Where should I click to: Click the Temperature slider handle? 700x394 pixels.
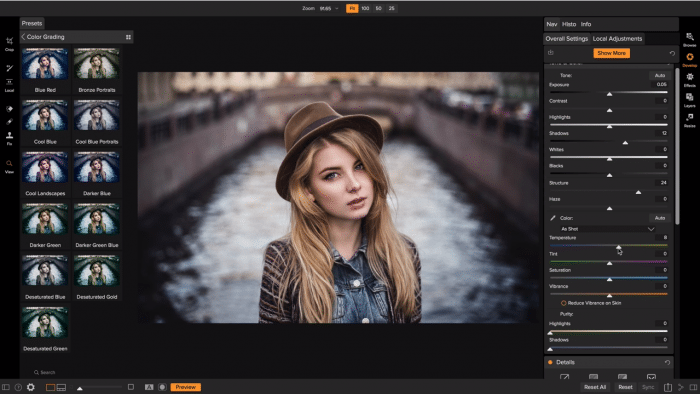(618, 247)
